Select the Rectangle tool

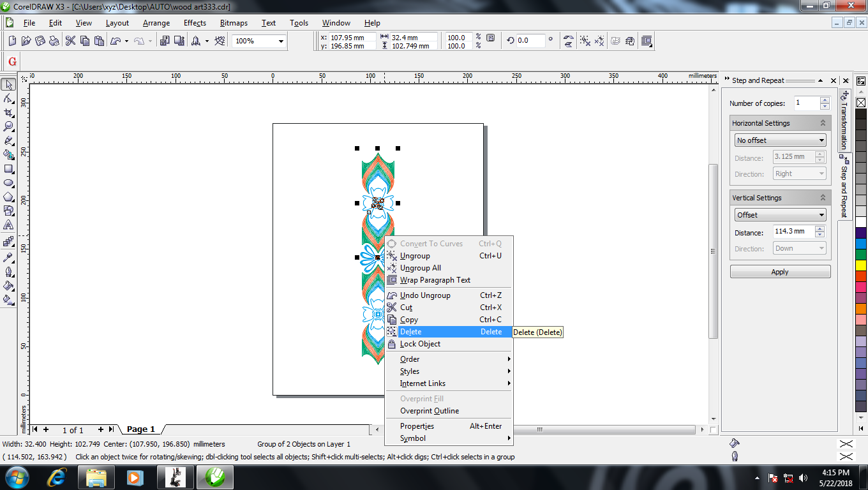(8, 168)
